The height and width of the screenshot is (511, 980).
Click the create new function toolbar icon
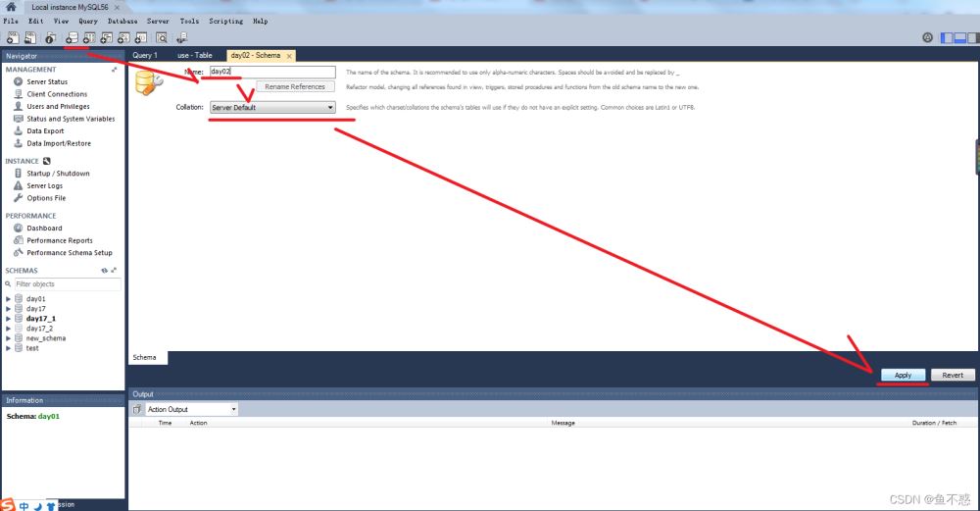pos(141,38)
